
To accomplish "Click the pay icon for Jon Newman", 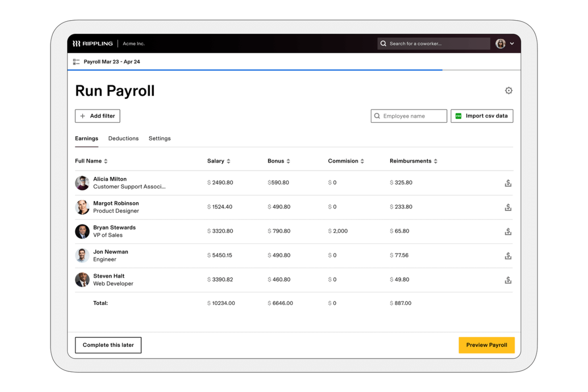I will [x=508, y=256].
